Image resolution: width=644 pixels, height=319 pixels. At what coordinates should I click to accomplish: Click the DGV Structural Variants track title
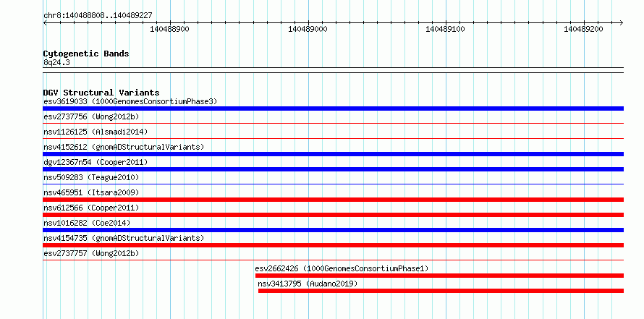pos(101,93)
